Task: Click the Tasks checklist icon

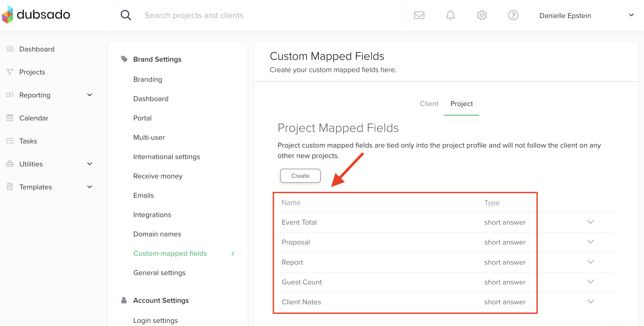Action: 10,141
